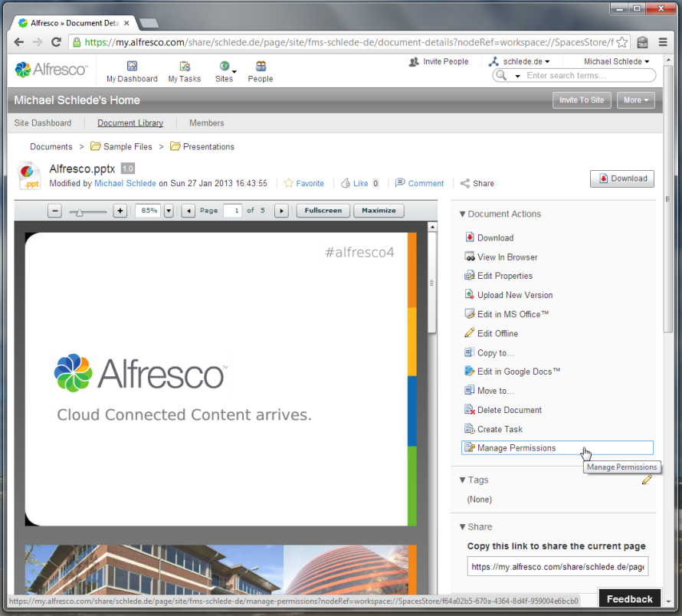682x616 pixels.
Task: Go to the next preview page
Action: [282, 211]
